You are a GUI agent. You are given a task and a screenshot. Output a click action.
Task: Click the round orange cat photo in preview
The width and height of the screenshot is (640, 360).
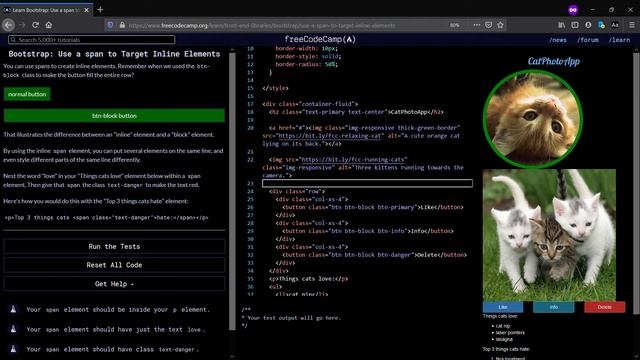(x=532, y=119)
